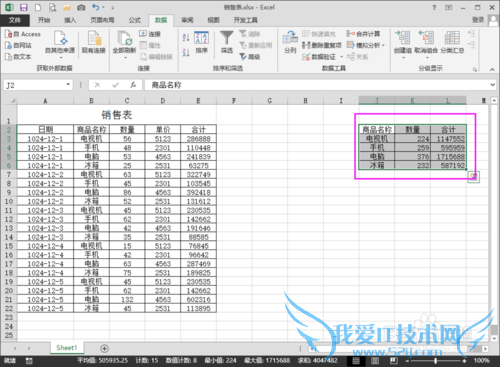Image resolution: width=500 pixels, height=367 pixels.
Task: Open the 分级显示 dialog launcher
Action: pyautogui.click(x=475, y=69)
